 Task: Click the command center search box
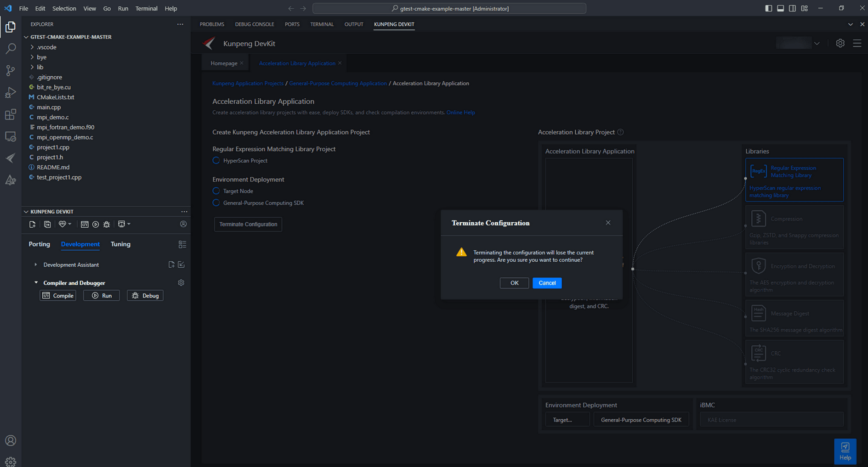click(449, 8)
